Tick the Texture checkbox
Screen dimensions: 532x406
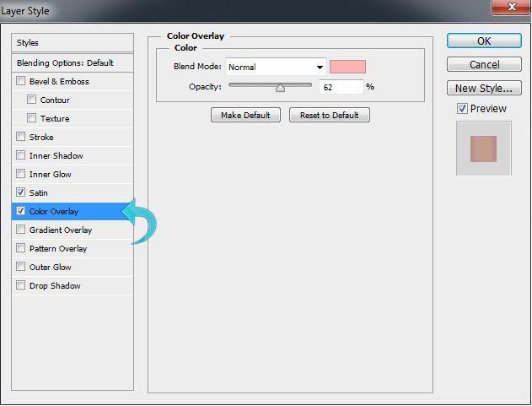(31, 118)
